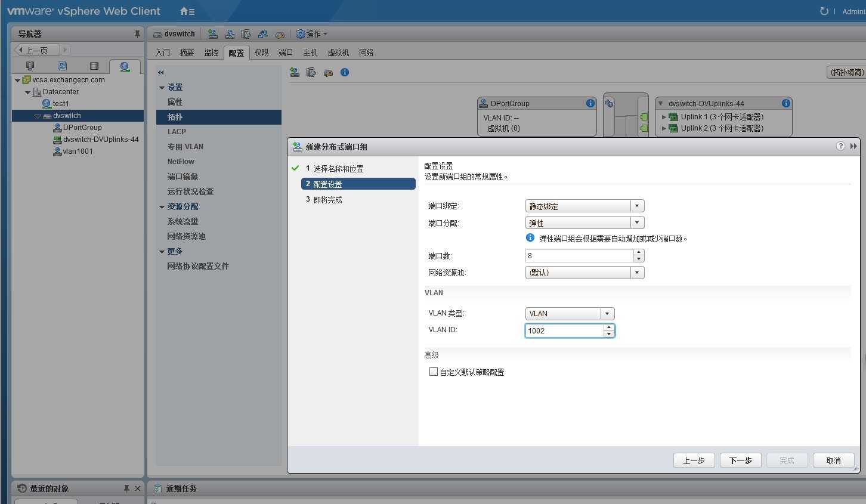Enable customize default policies configuration checkbox
The image size is (866, 504).
pos(434,372)
